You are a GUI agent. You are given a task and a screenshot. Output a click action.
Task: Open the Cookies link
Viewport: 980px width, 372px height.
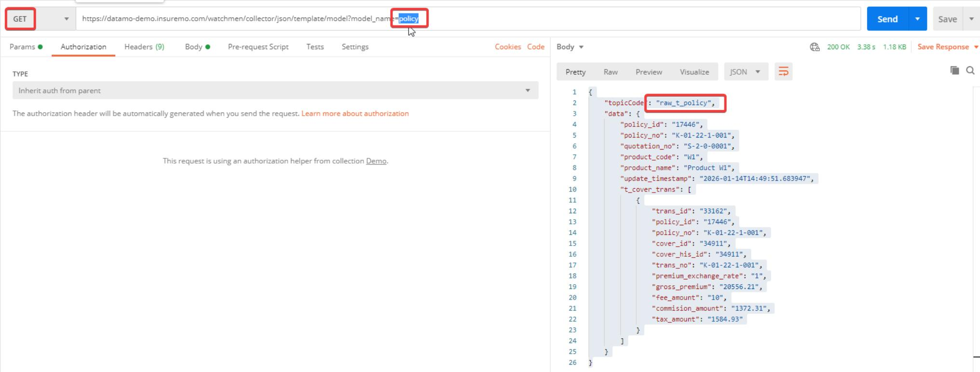[508, 47]
